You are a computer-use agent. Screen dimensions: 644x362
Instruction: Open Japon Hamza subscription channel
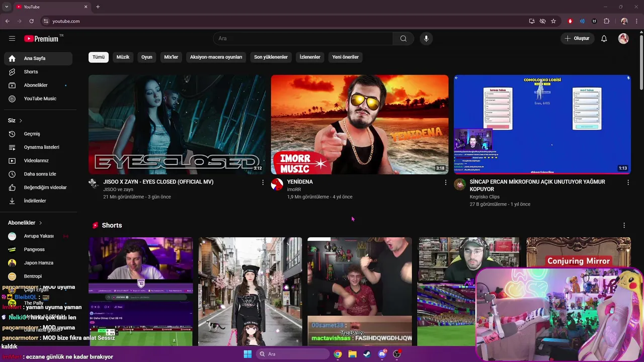pos(38,263)
